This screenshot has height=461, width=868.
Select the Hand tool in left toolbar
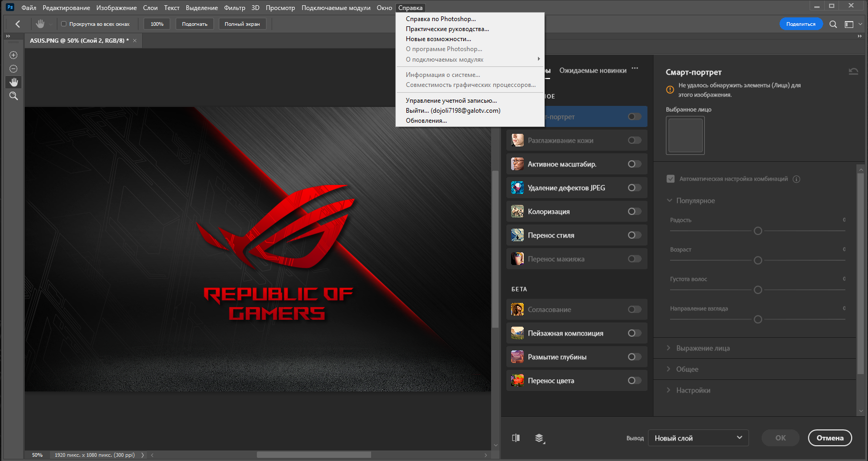pyautogui.click(x=14, y=82)
